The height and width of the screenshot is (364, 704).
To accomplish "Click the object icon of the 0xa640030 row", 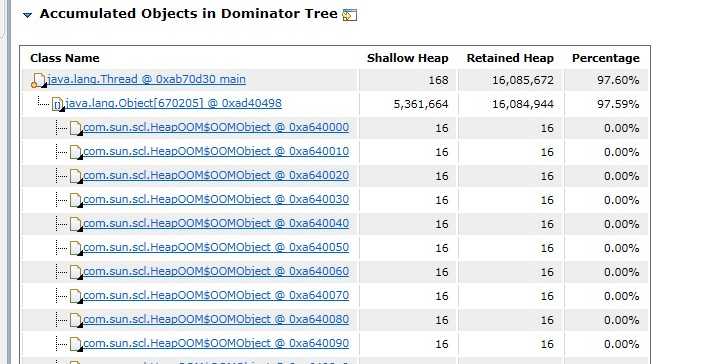I will (x=76, y=200).
